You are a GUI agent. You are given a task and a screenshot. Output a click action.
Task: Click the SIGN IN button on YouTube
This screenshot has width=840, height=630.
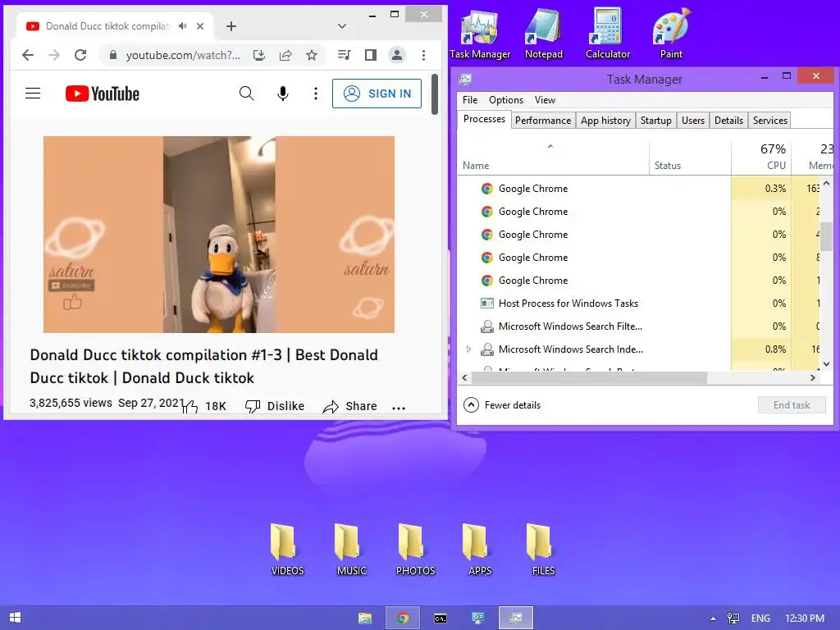point(377,94)
